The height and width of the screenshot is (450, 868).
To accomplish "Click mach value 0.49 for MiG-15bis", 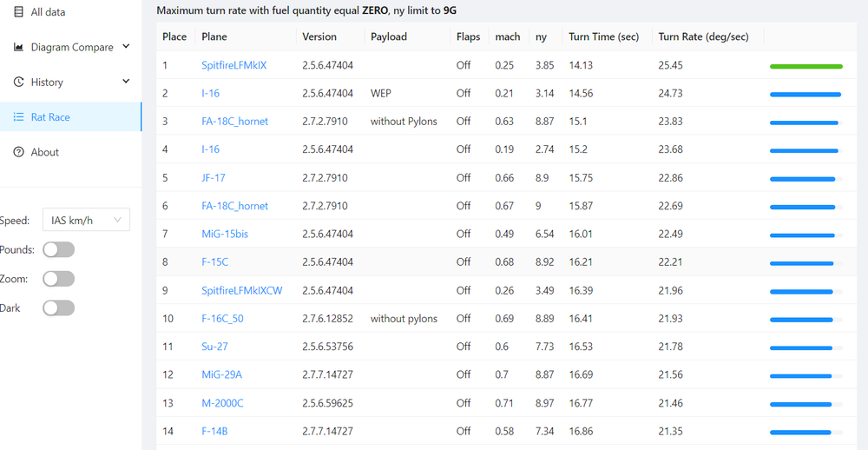I will 504,234.
